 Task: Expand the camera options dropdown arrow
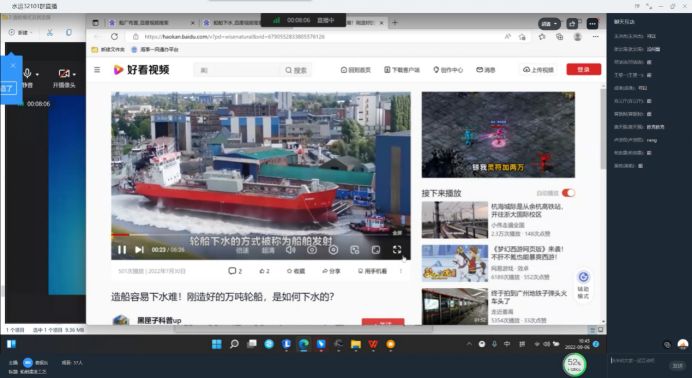click(x=74, y=75)
